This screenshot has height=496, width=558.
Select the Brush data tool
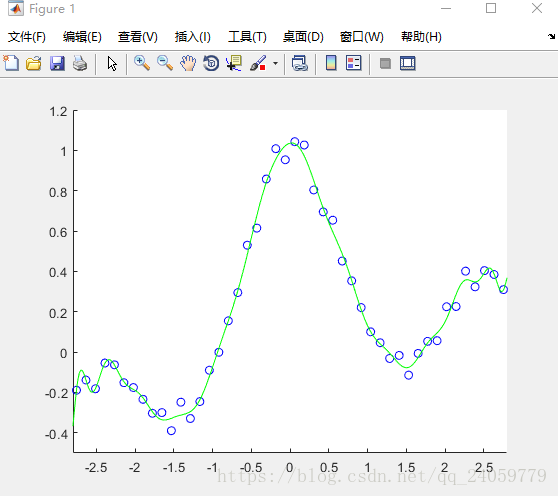click(258, 64)
